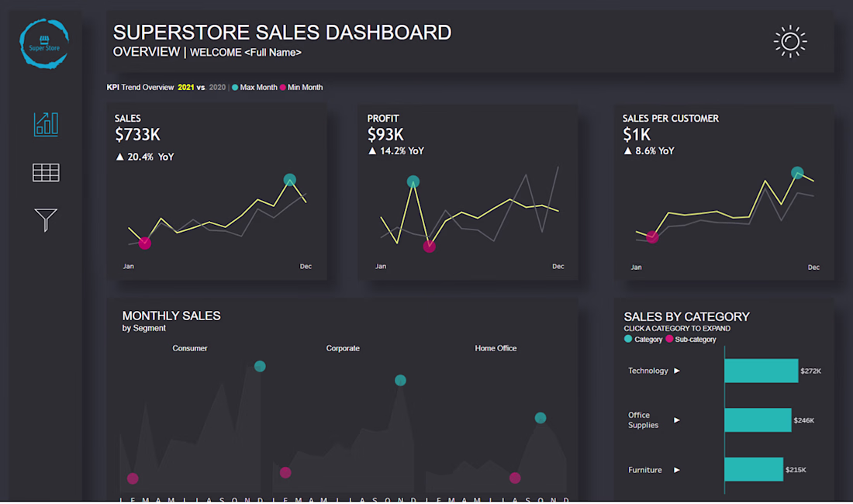Click the teal max month dot in Sales chart
The height and width of the screenshot is (504, 853).
click(x=289, y=179)
